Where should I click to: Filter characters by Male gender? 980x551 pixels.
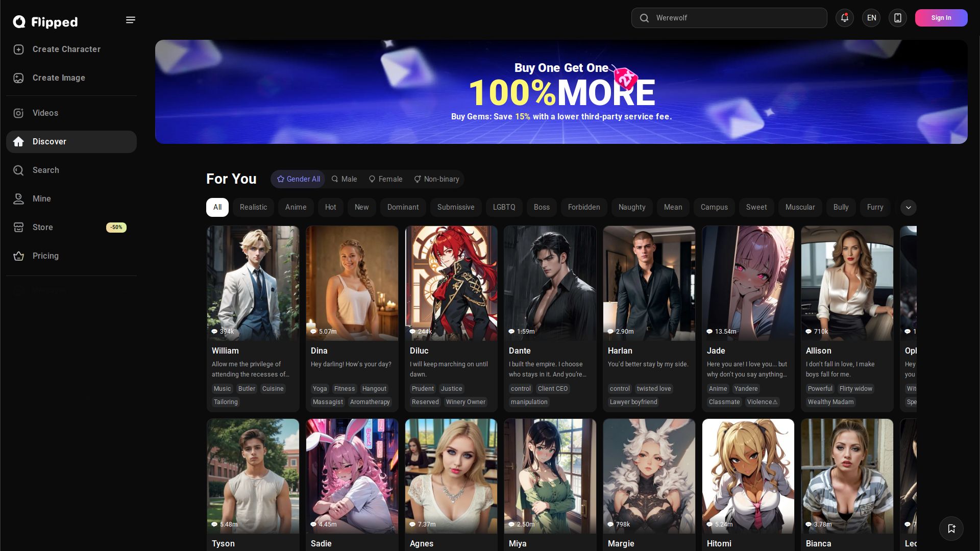point(344,179)
